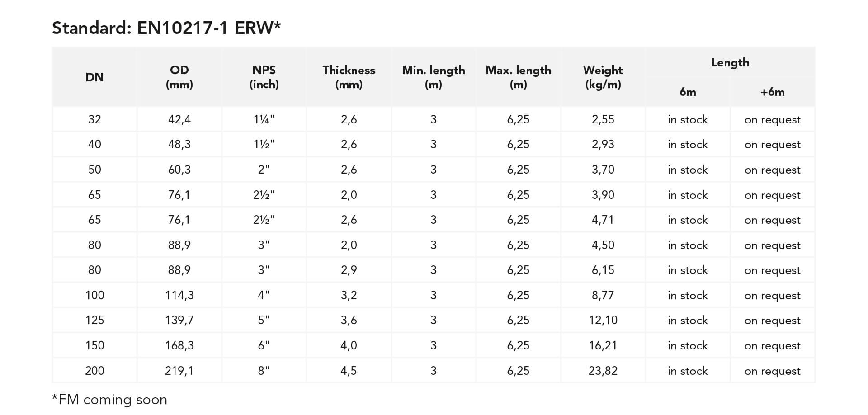The width and height of the screenshot is (868, 415).
Task: Select the 'OD (mm)' column header
Action: point(179,77)
